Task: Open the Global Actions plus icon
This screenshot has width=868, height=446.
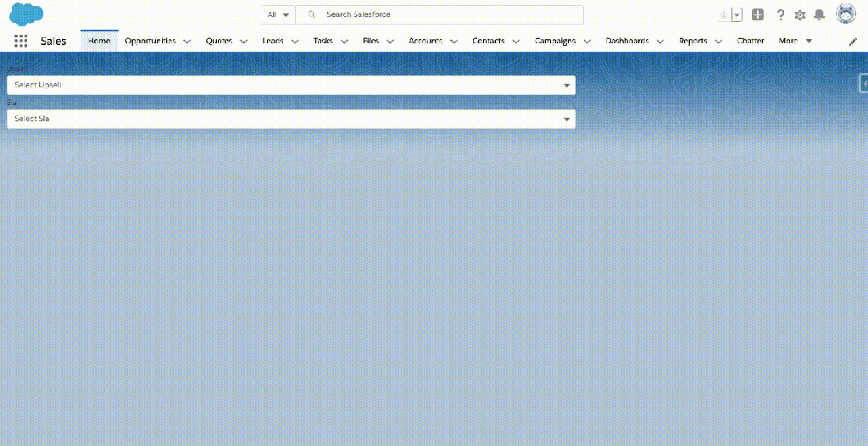Action: [x=758, y=14]
